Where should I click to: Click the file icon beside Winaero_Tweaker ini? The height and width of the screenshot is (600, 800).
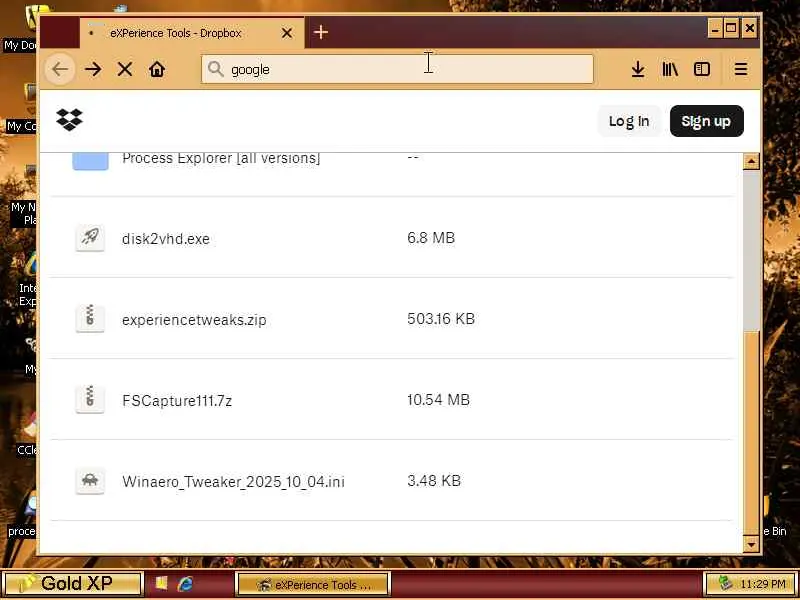click(90, 481)
